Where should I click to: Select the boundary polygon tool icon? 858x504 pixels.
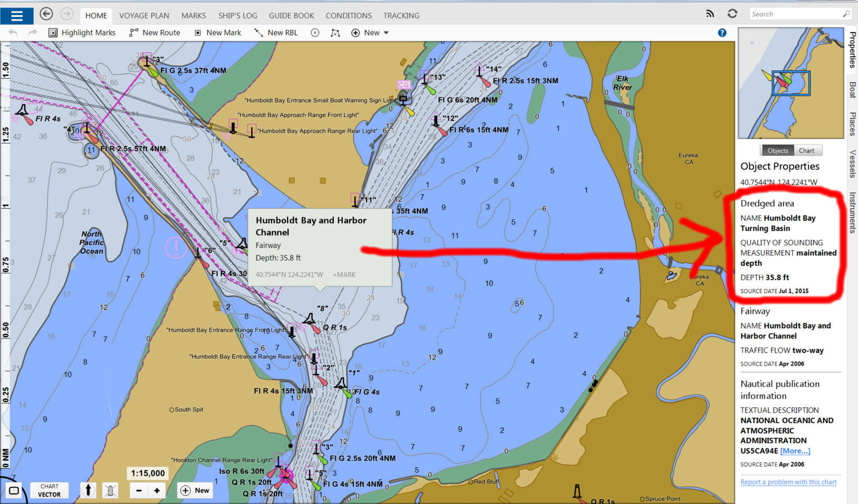click(x=335, y=33)
